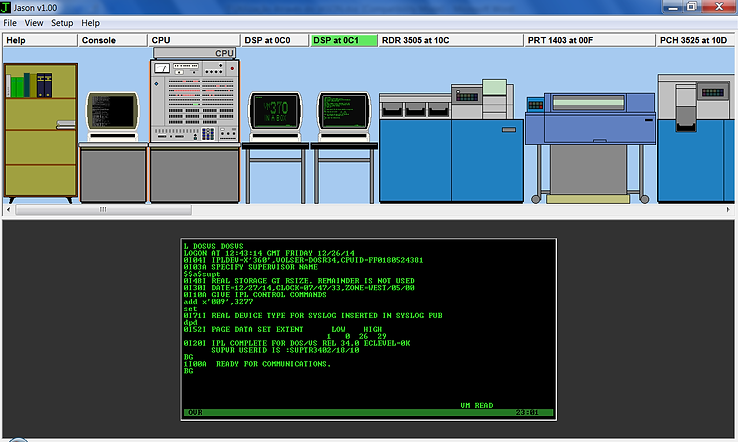Click the 23:01 cursor position indicator
Screen dimensions: 738x442
point(527,412)
